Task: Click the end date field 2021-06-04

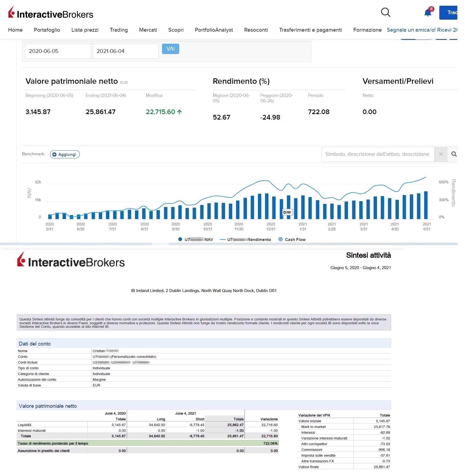Action: pos(125,51)
